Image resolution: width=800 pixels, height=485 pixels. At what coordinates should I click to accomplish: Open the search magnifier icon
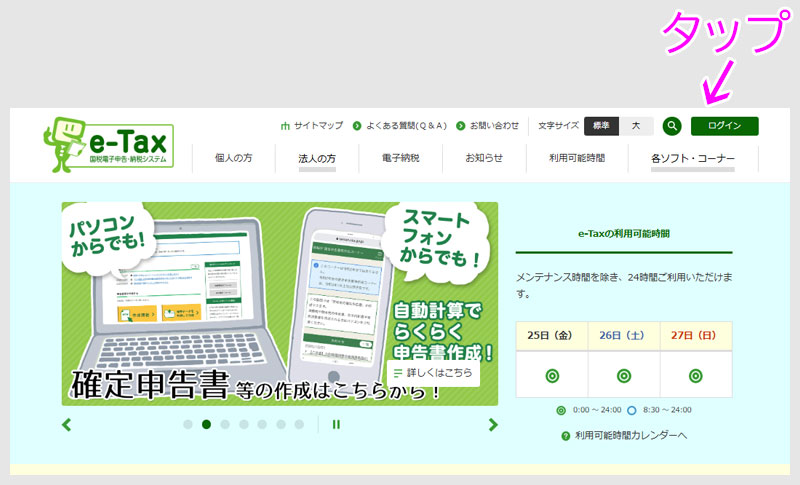point(672,126)
